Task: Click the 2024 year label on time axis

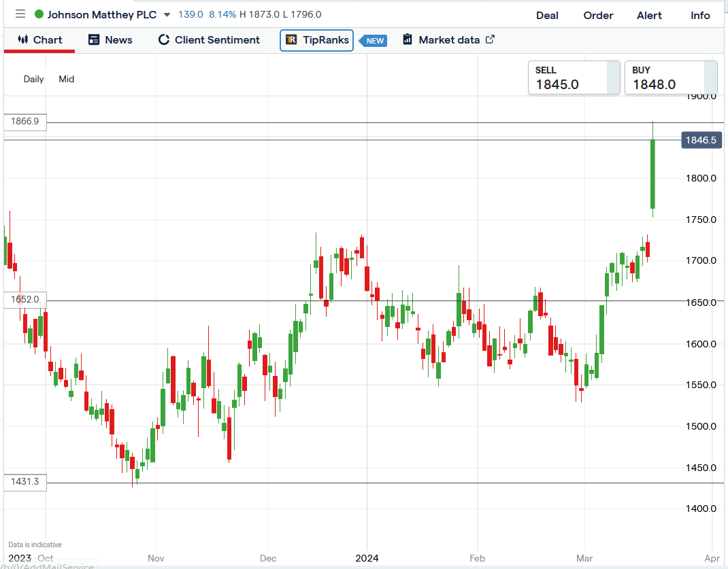Action: coord(367,558)
